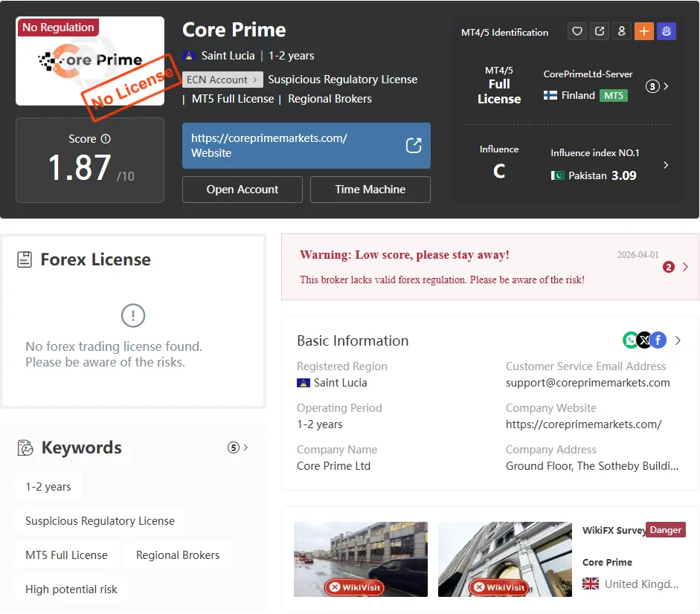The height and width of the screenshot is (614, 700).
Task: Click the Facebook social icon
Action: pos(658,340)
